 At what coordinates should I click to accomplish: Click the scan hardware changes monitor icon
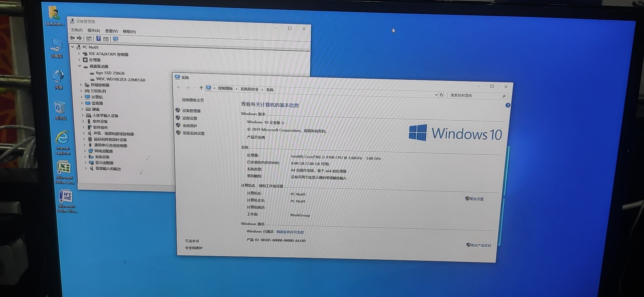pos(116,39)
